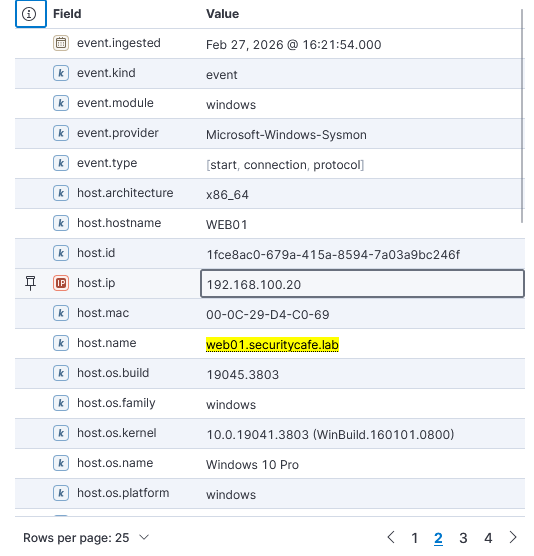The width and height of the screenshot is (534, 556).
Task: Click keyword icon beside host.hostname
Action: [x=61, y=223]
